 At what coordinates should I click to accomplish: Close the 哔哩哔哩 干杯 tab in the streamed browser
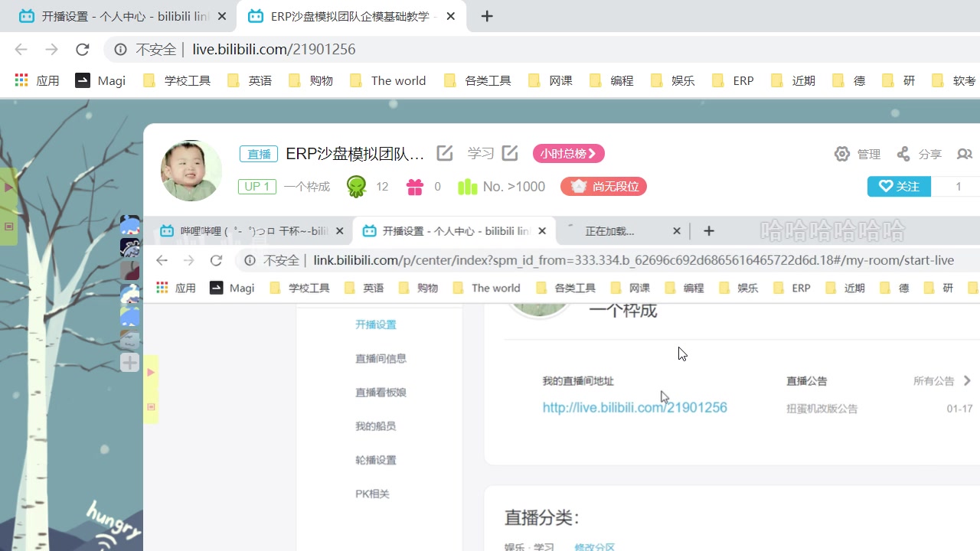point(341,230)
